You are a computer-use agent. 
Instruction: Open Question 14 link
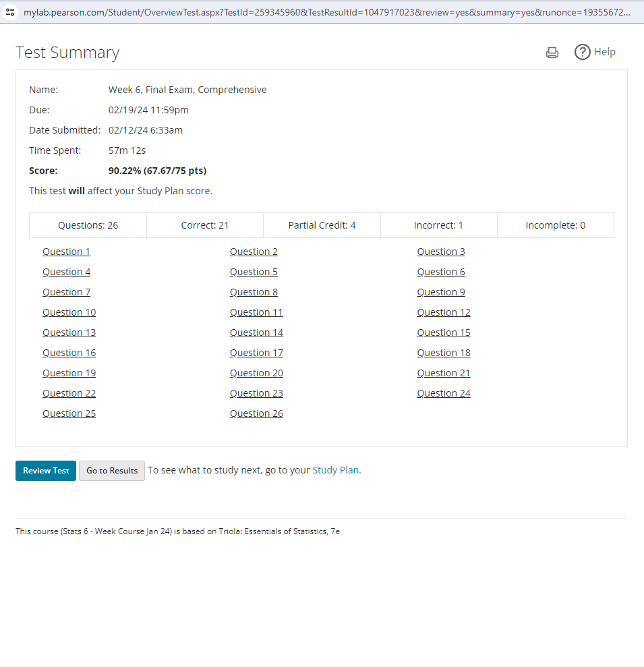256,332
